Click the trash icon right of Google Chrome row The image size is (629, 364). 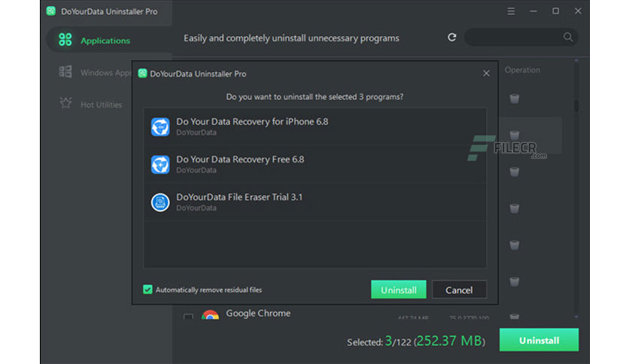tap(515, 317)
